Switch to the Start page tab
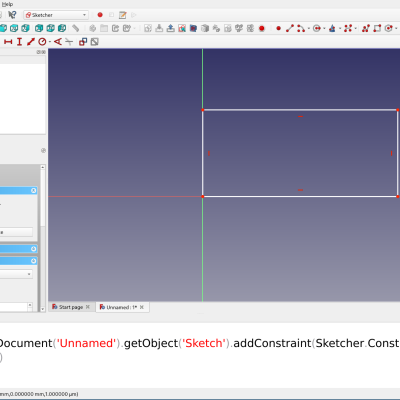The width and height of the screenshot is (400, 400). 71,307
